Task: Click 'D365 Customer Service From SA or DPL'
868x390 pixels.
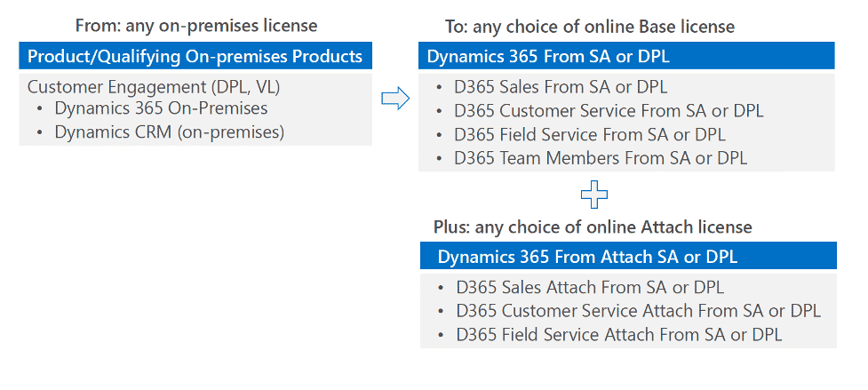Action: point(609,111)
